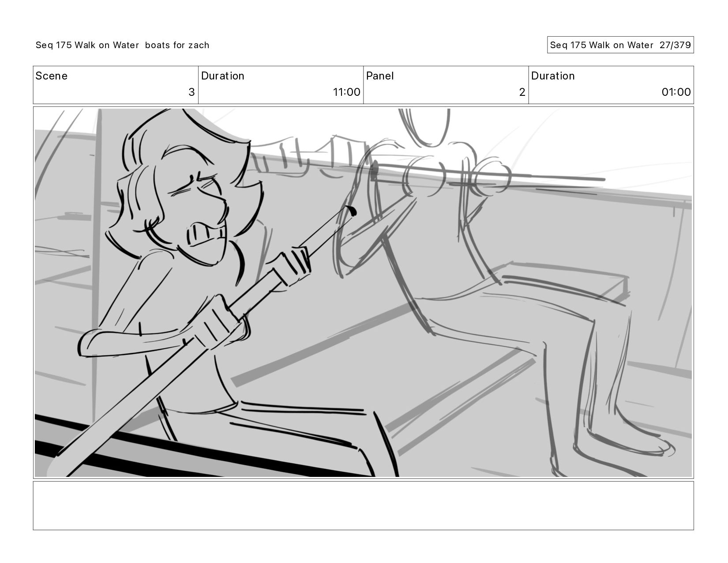Select the scene number value 3
The width and height of the screenshot is (728, 563).
[x=191, y=92]
